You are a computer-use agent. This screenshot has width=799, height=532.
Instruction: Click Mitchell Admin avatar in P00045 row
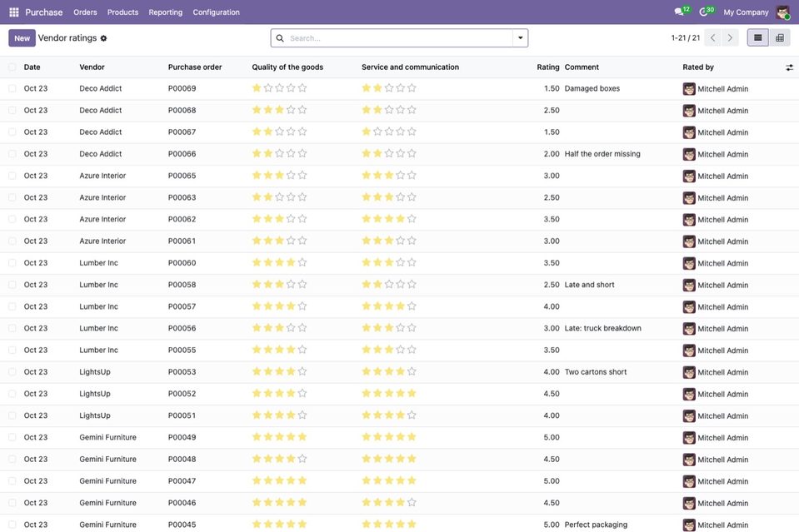point(689,525)
